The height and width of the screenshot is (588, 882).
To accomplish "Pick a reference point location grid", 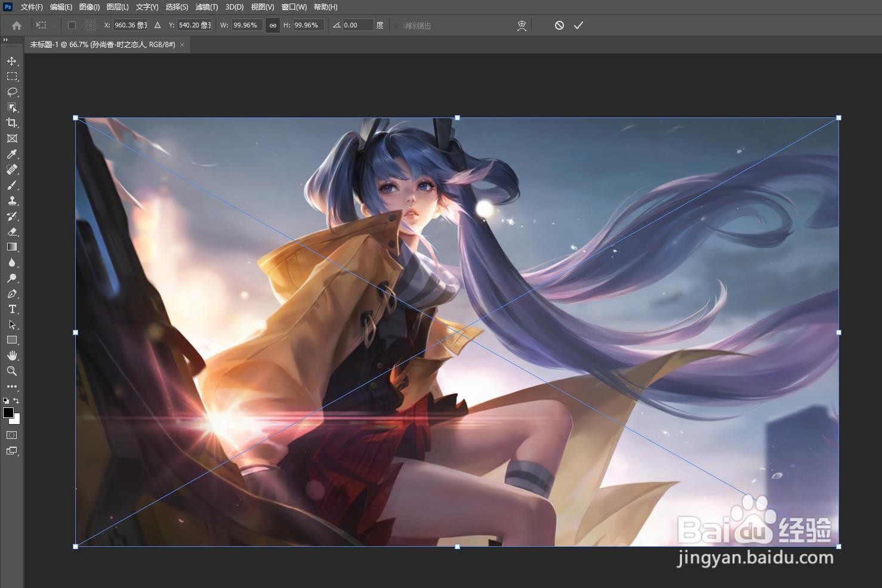I will click(90, 26).
